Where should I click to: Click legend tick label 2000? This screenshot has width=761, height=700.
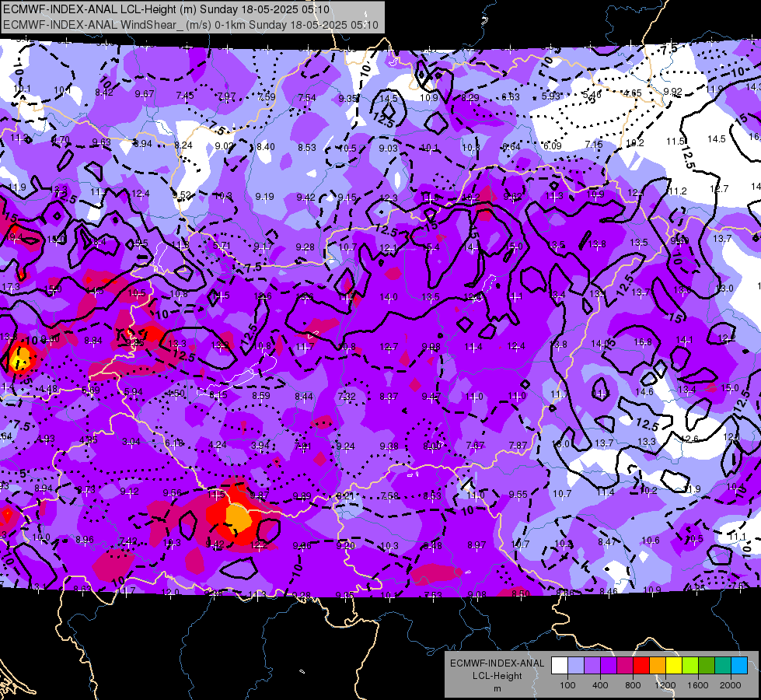(731, 685)
